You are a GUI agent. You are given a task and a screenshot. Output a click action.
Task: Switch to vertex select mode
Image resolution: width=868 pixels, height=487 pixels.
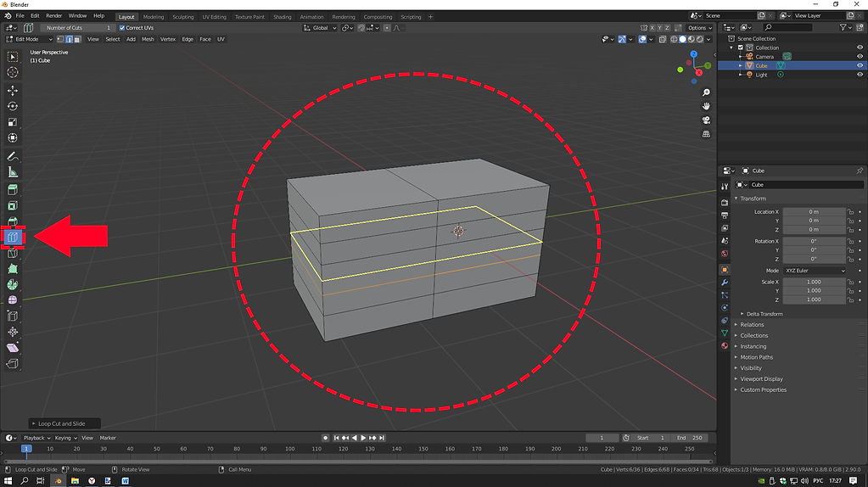pyautogui.click(x=60, y=39)
